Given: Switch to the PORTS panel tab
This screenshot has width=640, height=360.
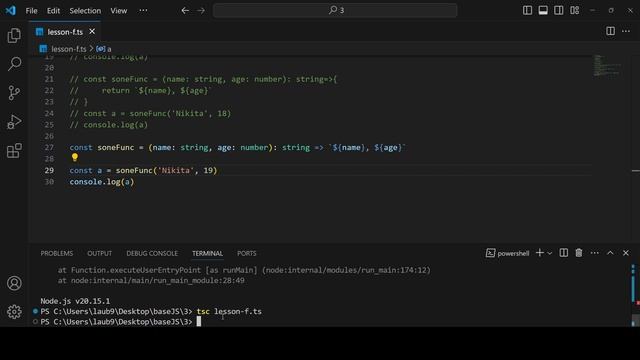Looking at the screenshot, I should [247, 253].
